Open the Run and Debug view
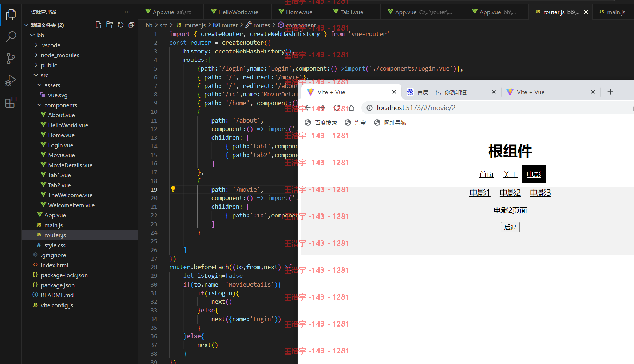634x364 pixels. [11, 80]
